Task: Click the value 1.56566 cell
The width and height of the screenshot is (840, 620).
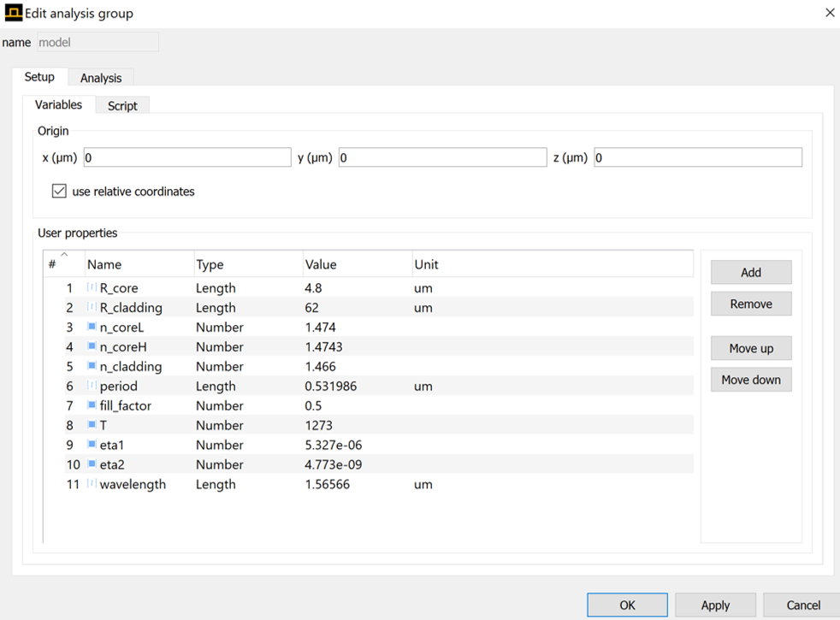Action: click(x=328, y=485)
